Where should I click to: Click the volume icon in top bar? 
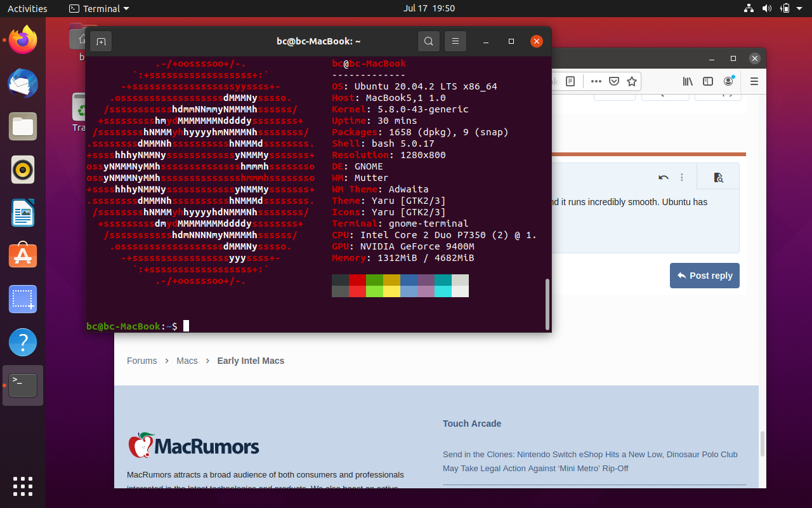click(767, 8)
